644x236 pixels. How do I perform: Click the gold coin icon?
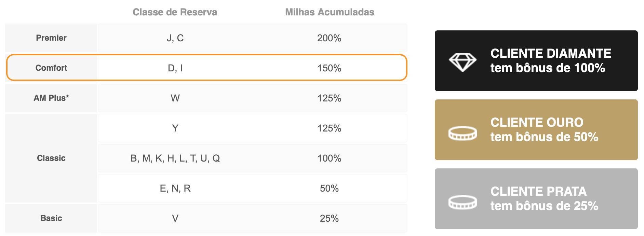coord(462,133)
